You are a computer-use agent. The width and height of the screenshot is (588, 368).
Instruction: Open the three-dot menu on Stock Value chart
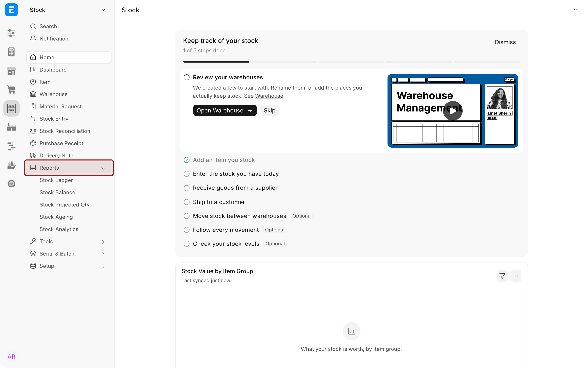(x=516, y=276)
